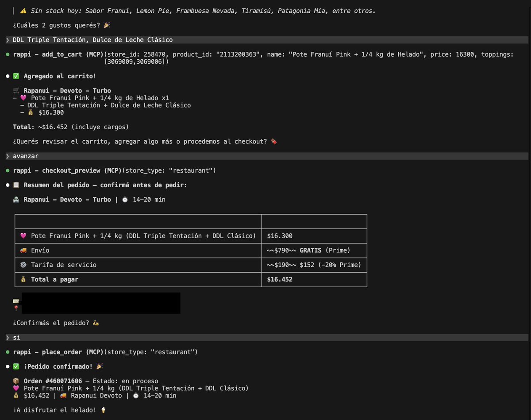The image size is (531, 420).
Task: Click the delivery truck icon in the Envío row
Action: [x=23, y=250]
